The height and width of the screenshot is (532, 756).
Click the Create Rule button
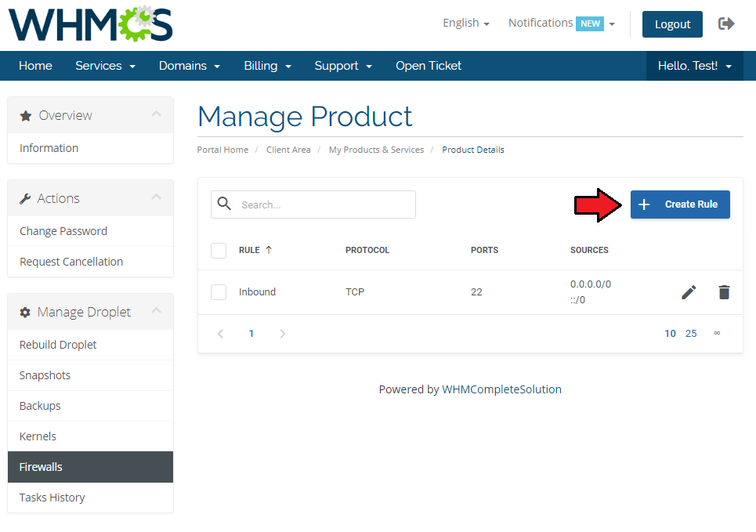tap(680, 204)
